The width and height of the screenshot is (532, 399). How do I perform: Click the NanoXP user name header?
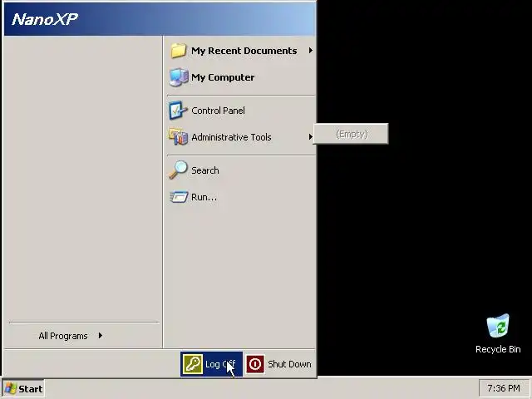click(x=45, y=19)
